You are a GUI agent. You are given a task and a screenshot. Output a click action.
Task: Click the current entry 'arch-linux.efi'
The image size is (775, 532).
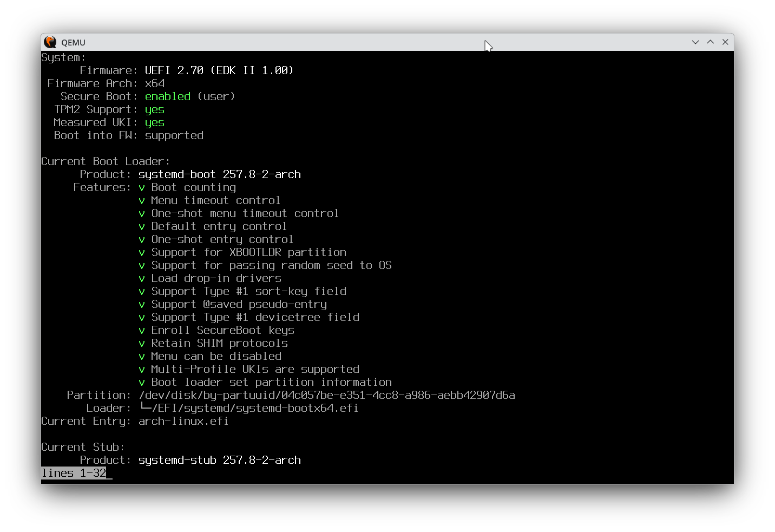(183, 421)
